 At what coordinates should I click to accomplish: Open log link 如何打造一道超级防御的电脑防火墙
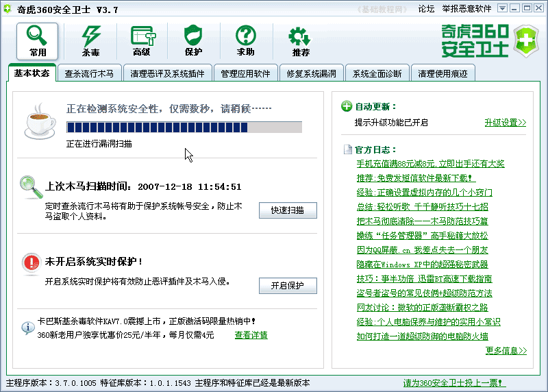click(x=422, y=336)
